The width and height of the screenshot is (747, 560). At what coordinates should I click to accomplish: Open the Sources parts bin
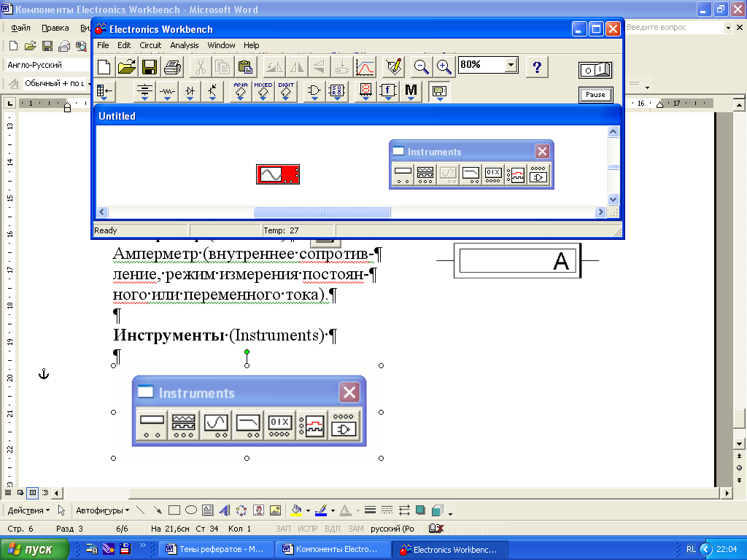[x=144, y=91]
